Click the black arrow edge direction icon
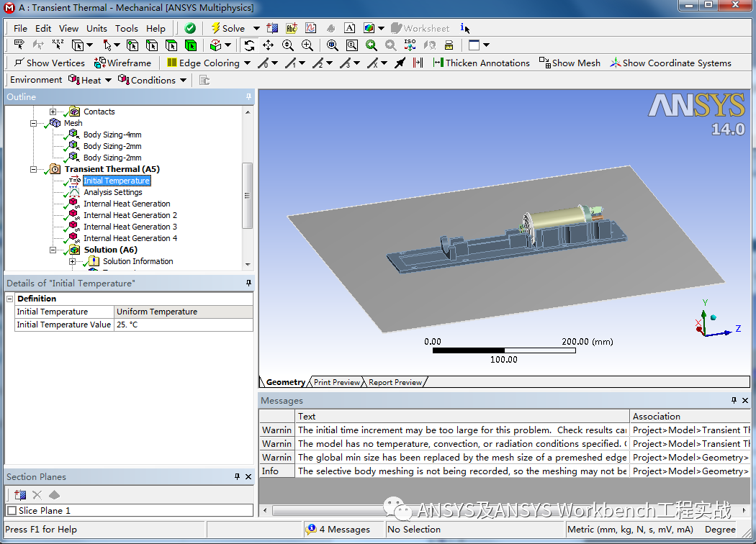The width and height of the screenshot is (756, 544). pos(400,63)
